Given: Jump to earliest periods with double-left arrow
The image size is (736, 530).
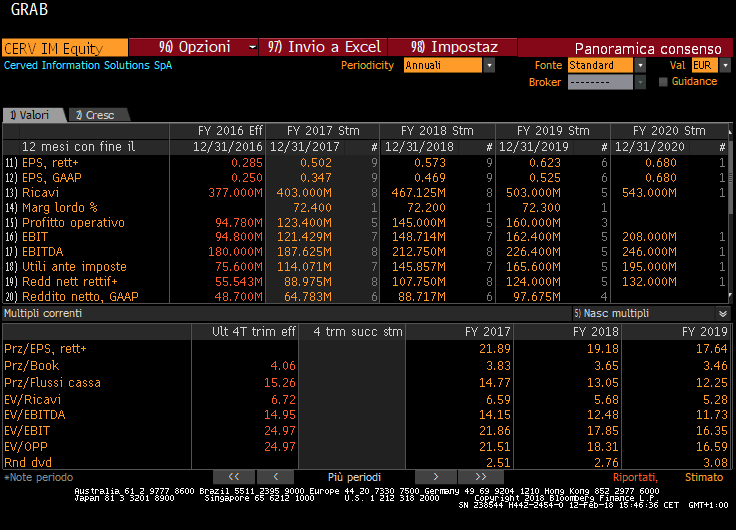Looking at the screenshot, I should (234, 477).
